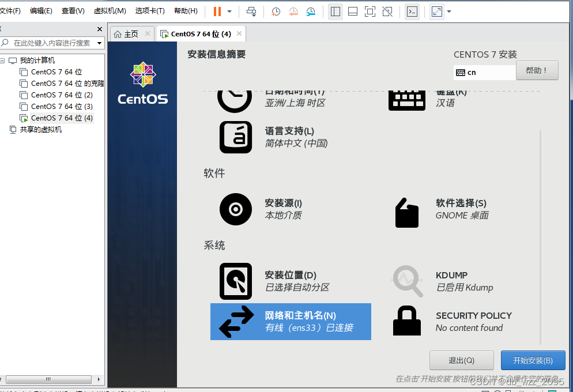The height and width of the screenshot is (392, 573).
Task: Open the 汉语 keyboard setting
Action: click(445, 103)
